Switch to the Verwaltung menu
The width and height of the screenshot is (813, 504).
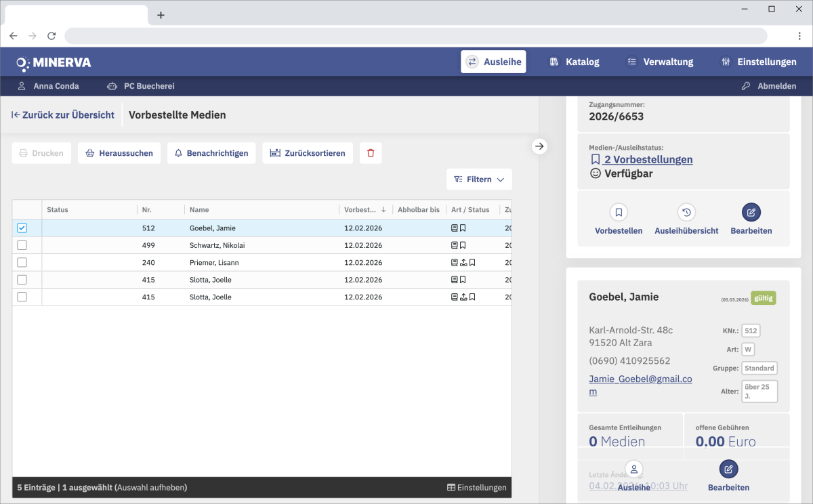pyautogui.click(x=659, y=62)
